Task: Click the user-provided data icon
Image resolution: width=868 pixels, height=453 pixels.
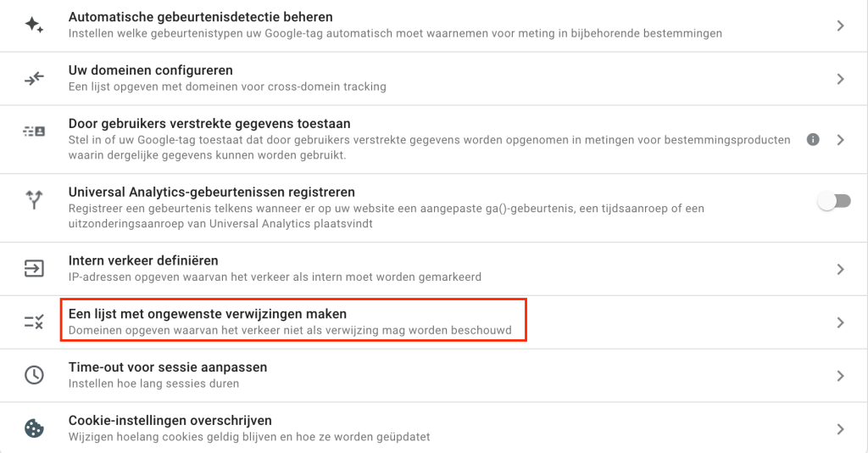Action: click(x=34, y=131)
